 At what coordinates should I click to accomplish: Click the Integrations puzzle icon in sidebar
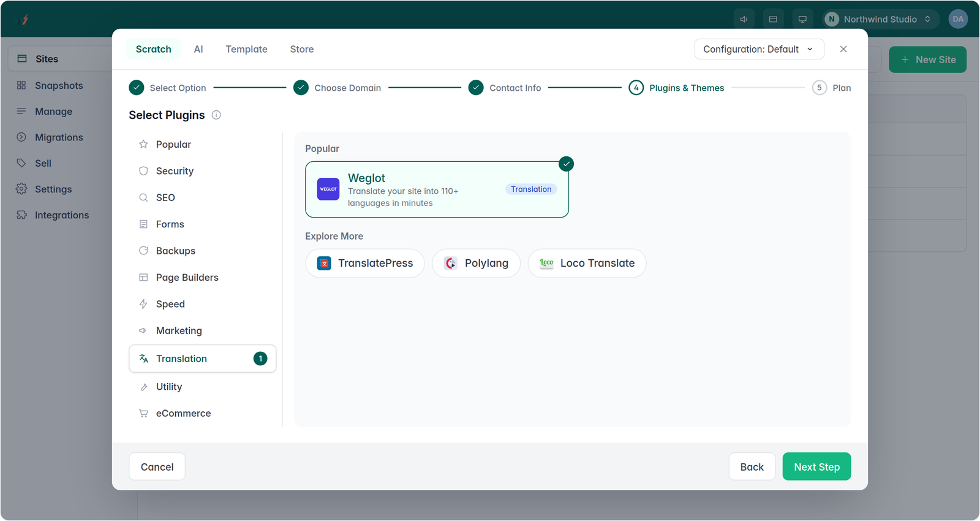[21, 215]
